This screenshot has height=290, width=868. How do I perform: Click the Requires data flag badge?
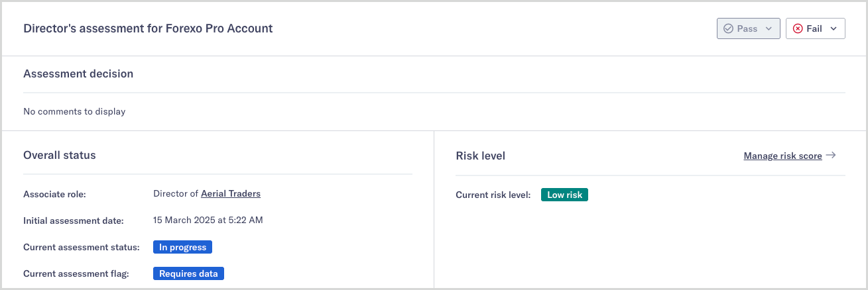click(188, 273)
